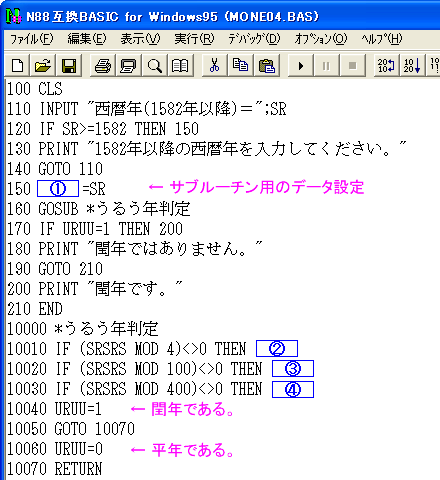Click code line 100 CLS
The width and height of the screenshot is (440, 480).
point(35,89)
